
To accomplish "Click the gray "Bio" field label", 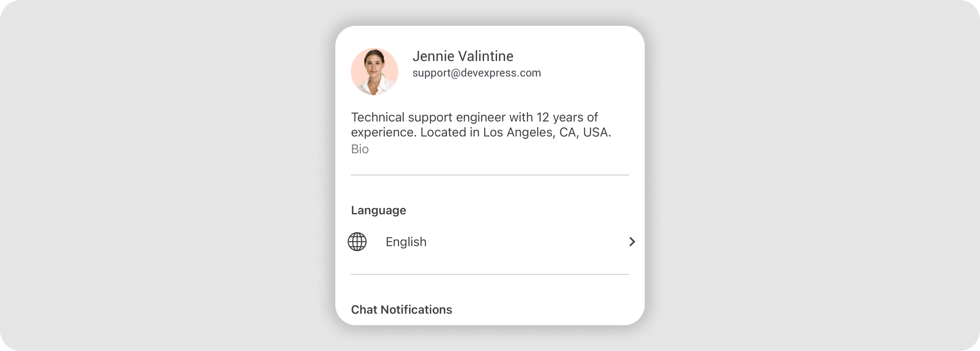I will pyautogui.click(x=360, y=149).
